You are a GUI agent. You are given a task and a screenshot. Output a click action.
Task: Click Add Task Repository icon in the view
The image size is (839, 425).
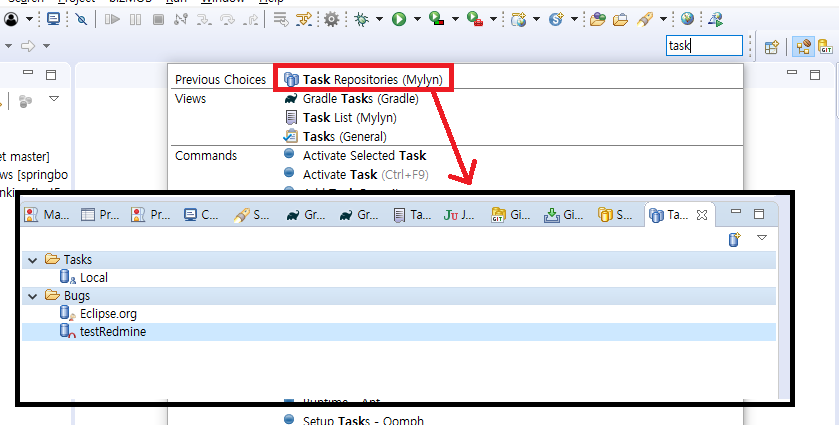point(735,239)
